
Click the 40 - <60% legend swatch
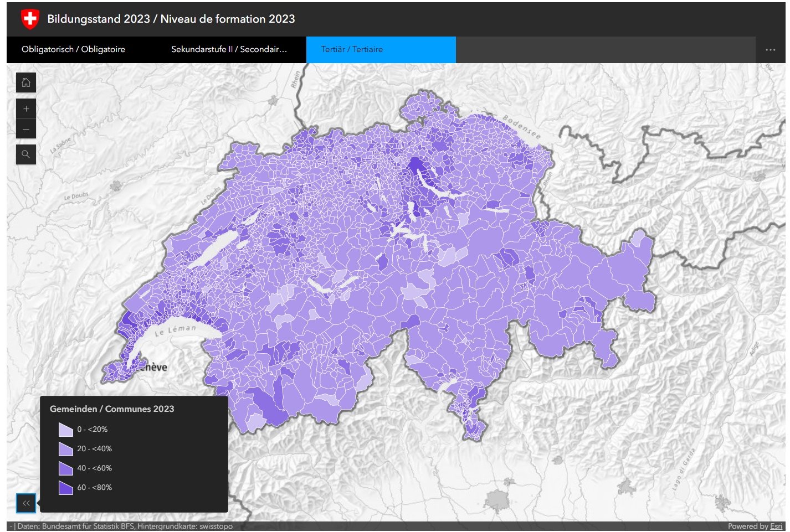point(66,468)
